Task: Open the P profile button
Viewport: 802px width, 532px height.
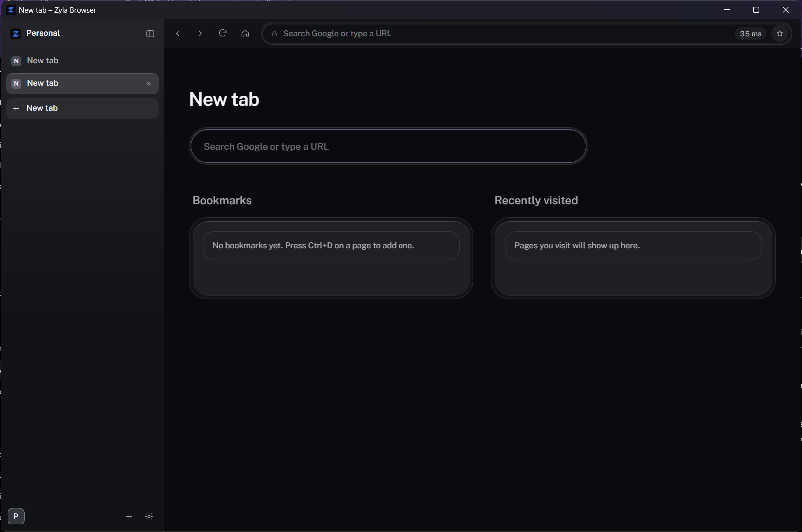Action: [16, 516]
